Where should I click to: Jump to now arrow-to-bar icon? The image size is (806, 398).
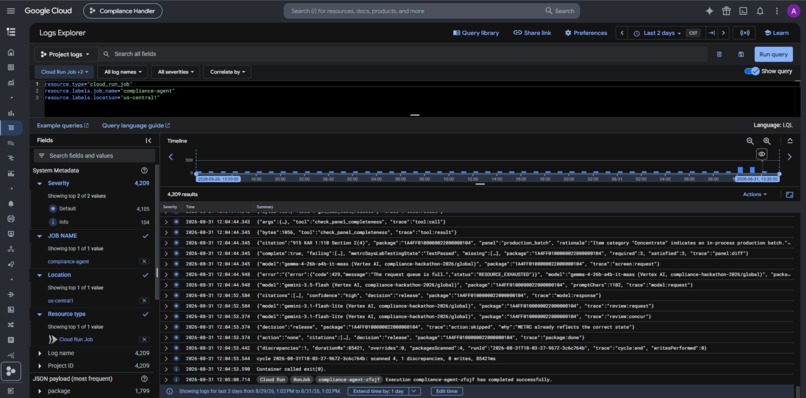click(x=712, y=33)
